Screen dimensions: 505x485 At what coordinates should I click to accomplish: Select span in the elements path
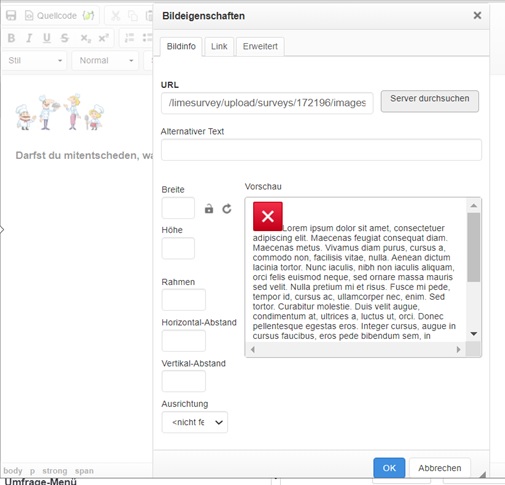point(84,471)
